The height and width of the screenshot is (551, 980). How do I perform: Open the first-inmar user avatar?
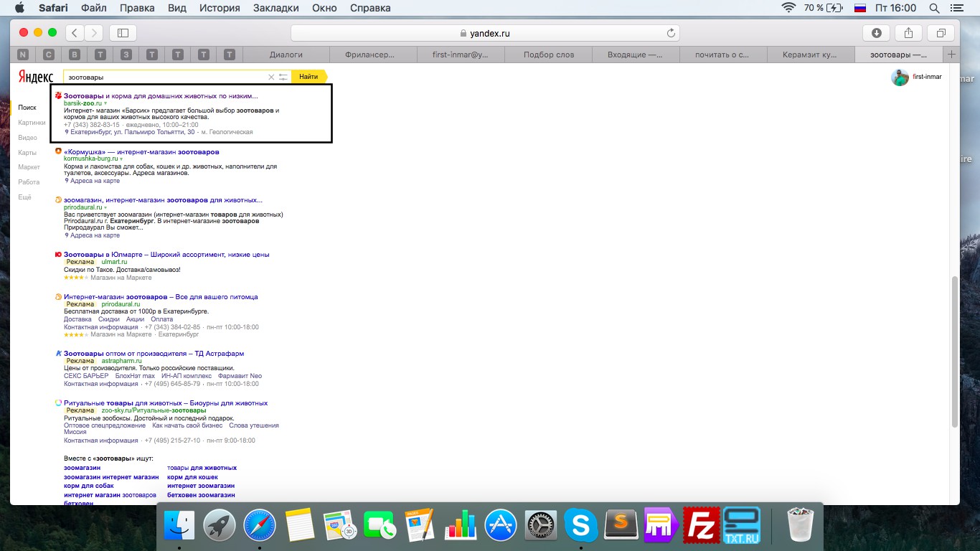[900, 77]
